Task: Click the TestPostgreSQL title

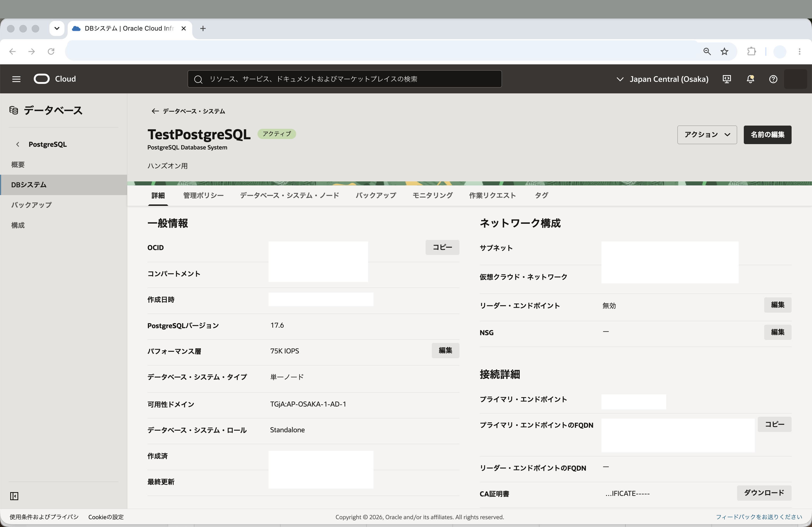Action: click(x=199, y=135)
